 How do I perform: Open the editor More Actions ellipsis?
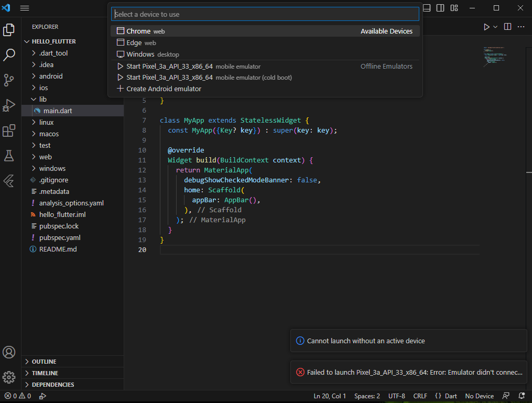[521, 26]
